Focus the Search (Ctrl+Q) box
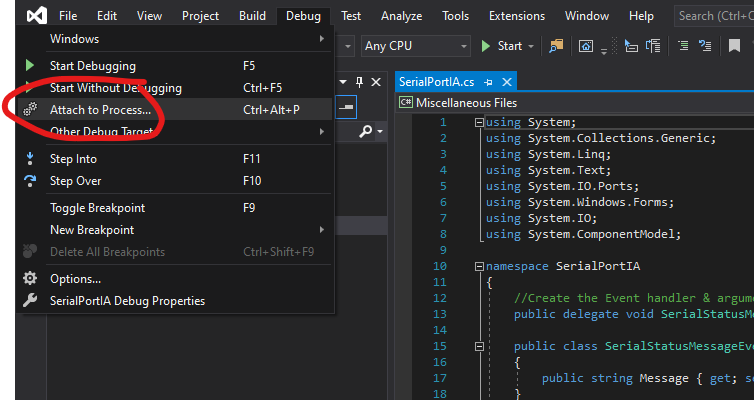754x400 pixels. [714, 16]
